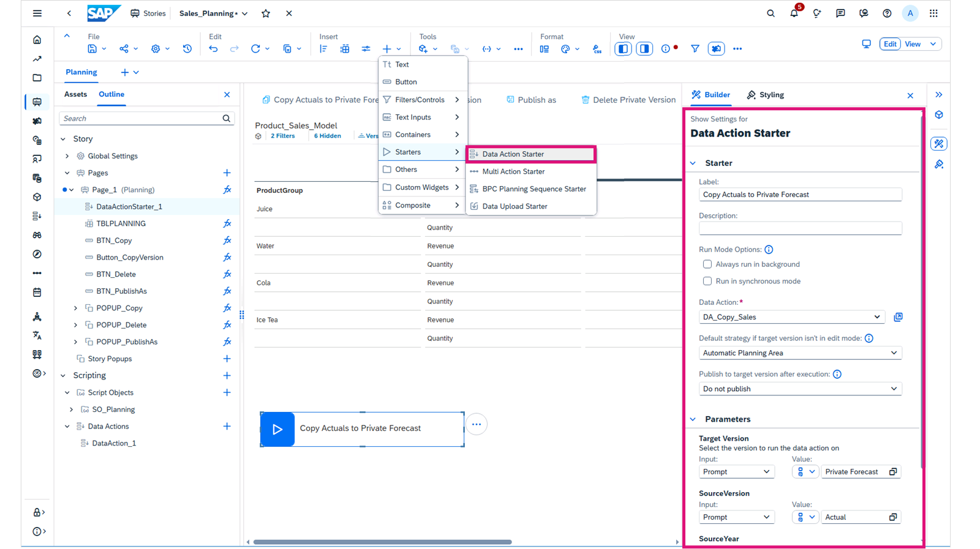The image size is (980, 549).
Task: Collapse the Parameters section
Action: 693,419
